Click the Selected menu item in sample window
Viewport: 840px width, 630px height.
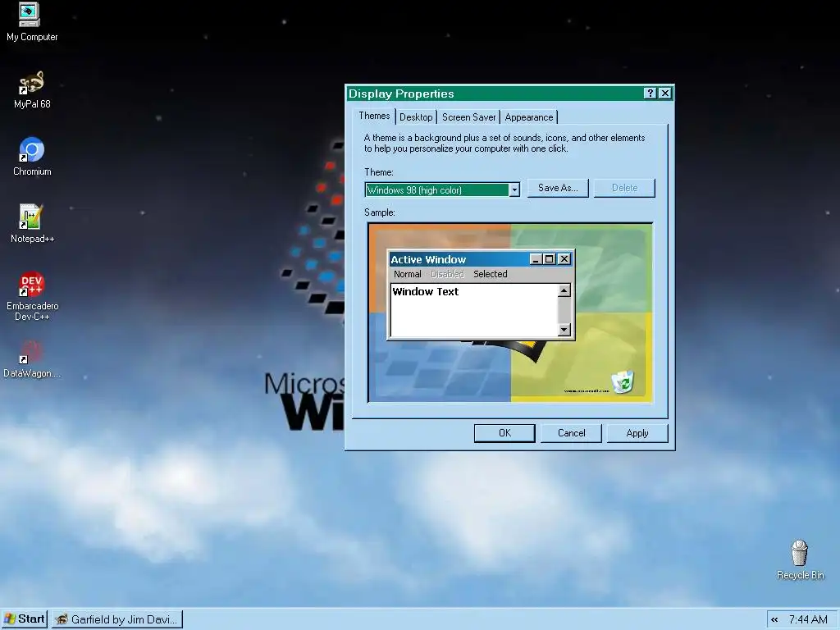(491, 274)
